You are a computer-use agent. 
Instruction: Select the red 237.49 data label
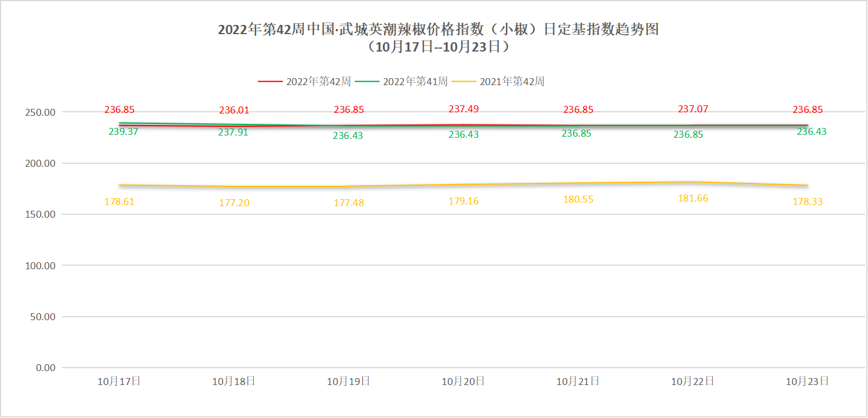click(464, 109)
